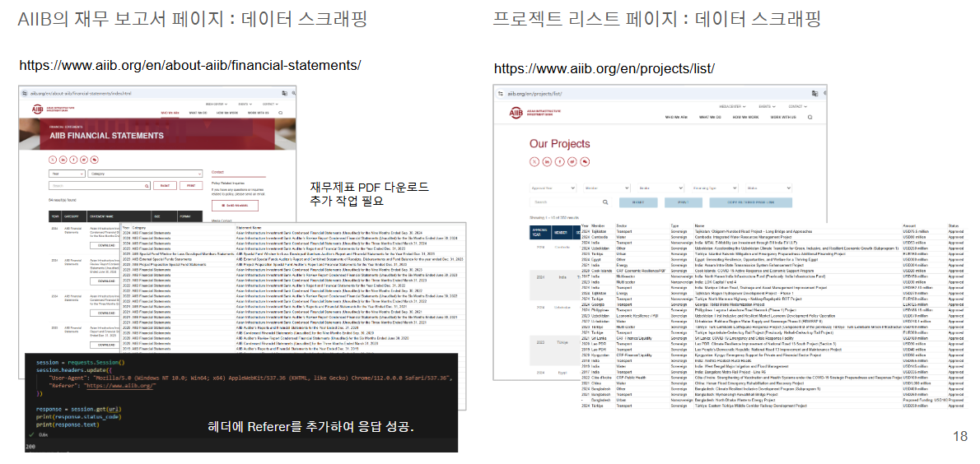The height and width of the screenshot is (464, 980).
Task: Click PRINT button on Financial Statements page
Action: click(x=191, y=185)
